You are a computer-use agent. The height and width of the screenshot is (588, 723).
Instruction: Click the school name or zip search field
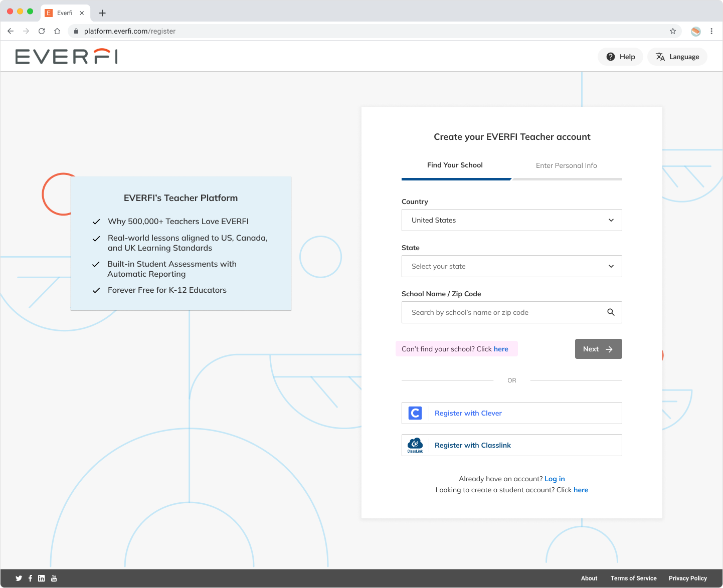(x=512, y=312)
